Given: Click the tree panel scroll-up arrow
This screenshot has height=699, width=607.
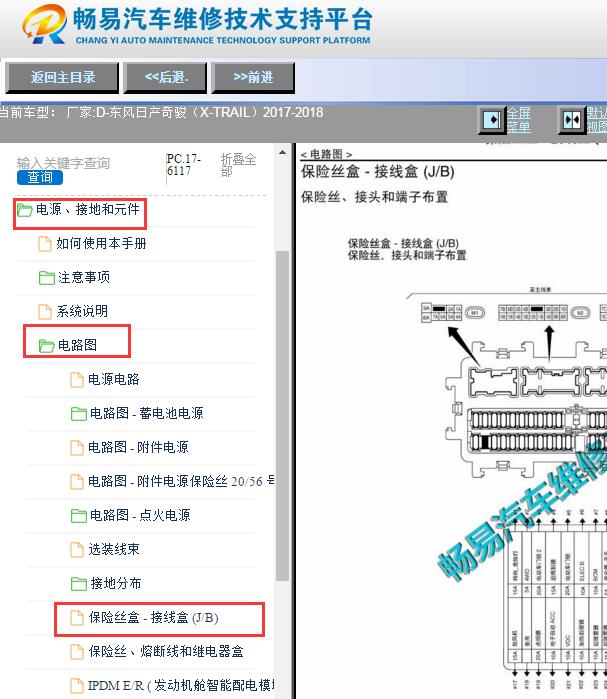Looking at the screenshot, I should [282, 152].
